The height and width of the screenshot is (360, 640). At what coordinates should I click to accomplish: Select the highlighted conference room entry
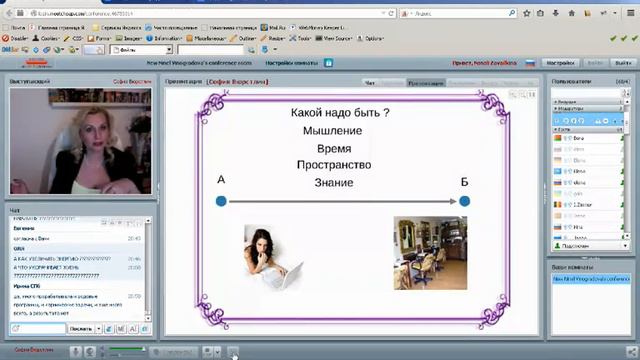coord(591,279)
